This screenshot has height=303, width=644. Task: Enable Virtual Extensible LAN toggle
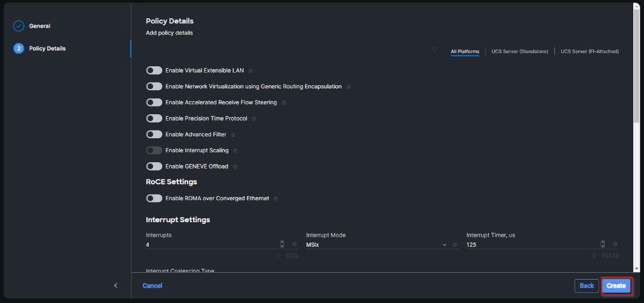pos(154,71)
